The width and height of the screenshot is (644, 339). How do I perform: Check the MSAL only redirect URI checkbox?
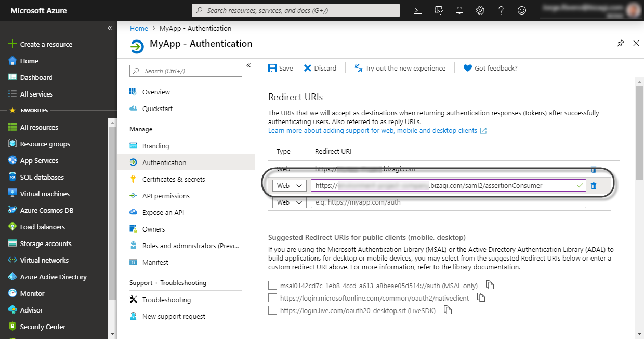(272, 285)
